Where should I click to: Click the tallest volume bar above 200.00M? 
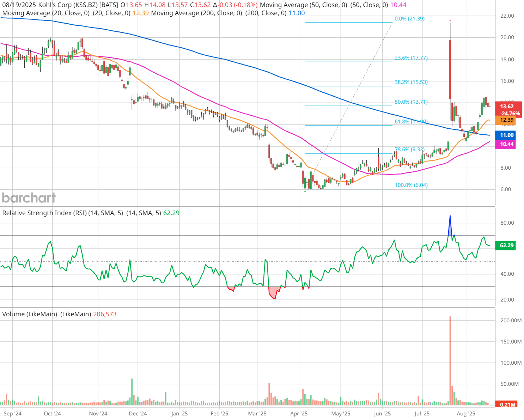coord(450,361)
